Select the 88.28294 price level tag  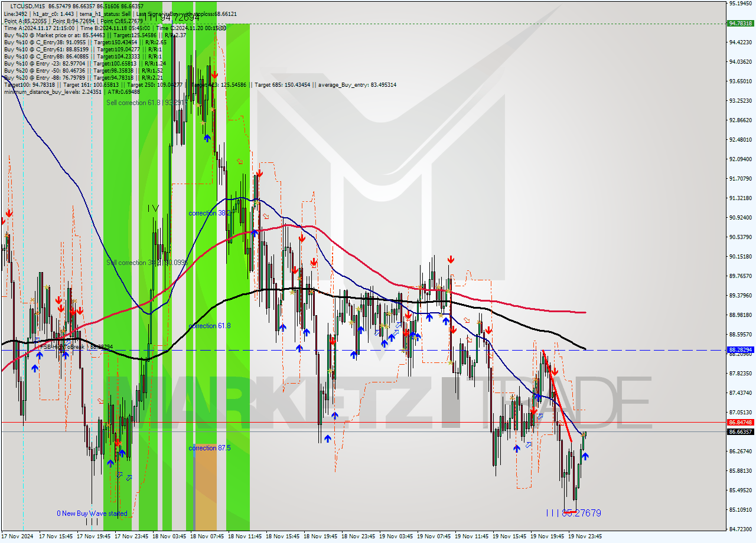[741, 350]
